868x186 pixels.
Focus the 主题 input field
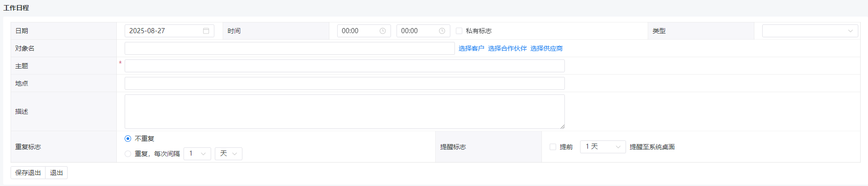(344, 66)
